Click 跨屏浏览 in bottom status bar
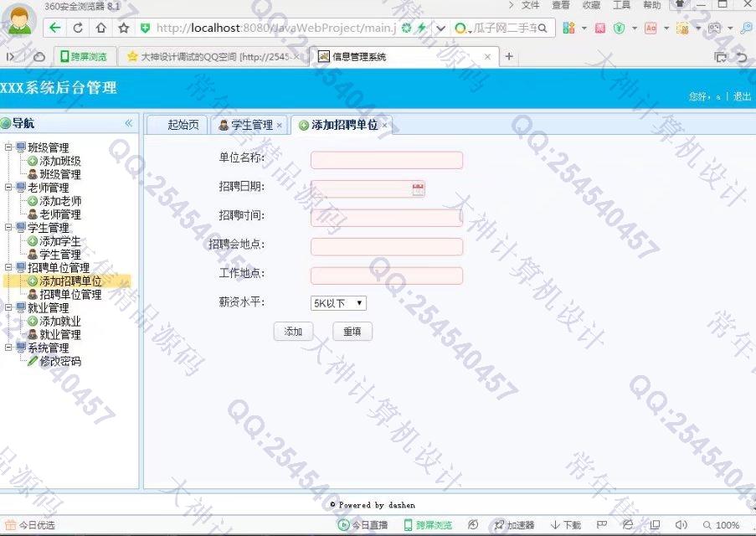The width and height of the screenshot is (756, 536). [428, 525]
